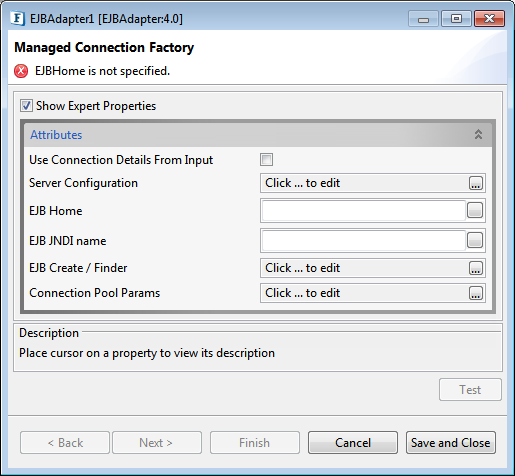The width and height of the screenshot is (515, 476).
Task: Uncheck Show Expert Properties
Action: 26,106
